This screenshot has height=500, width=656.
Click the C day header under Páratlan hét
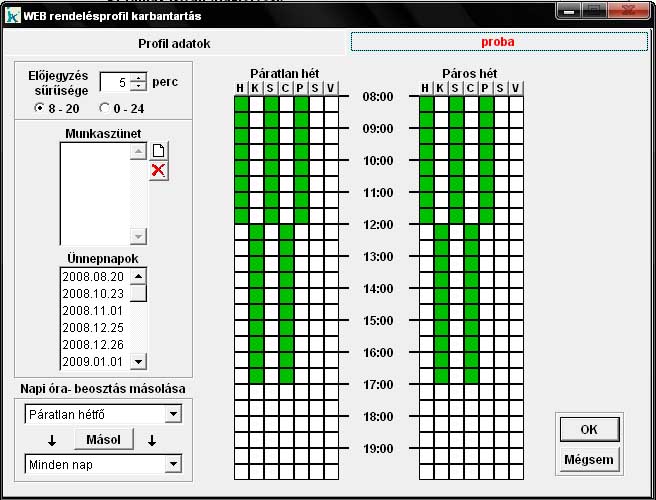coord(286,89)
